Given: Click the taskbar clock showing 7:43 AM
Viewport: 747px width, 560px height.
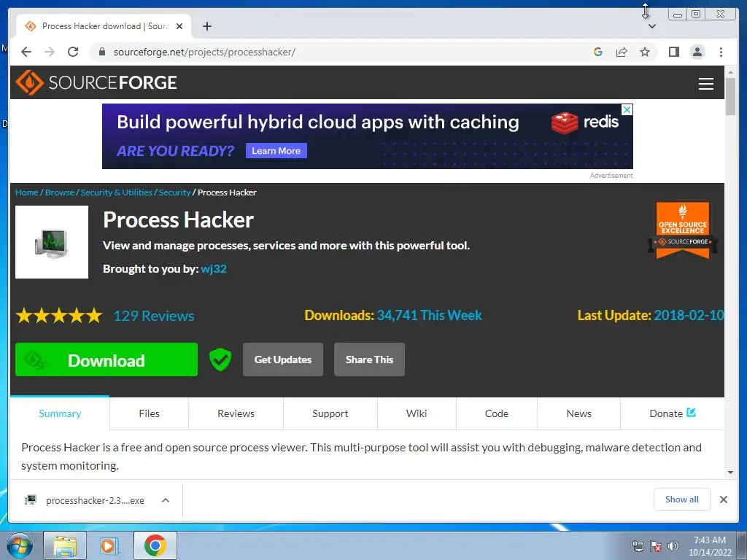Looking at the screenshot, I should coord(710,546).
